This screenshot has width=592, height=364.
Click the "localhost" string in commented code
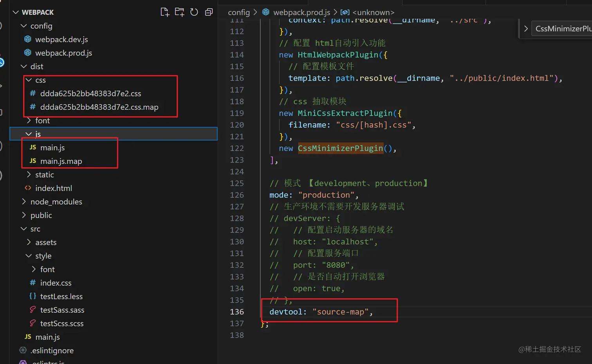pos(348,242)
